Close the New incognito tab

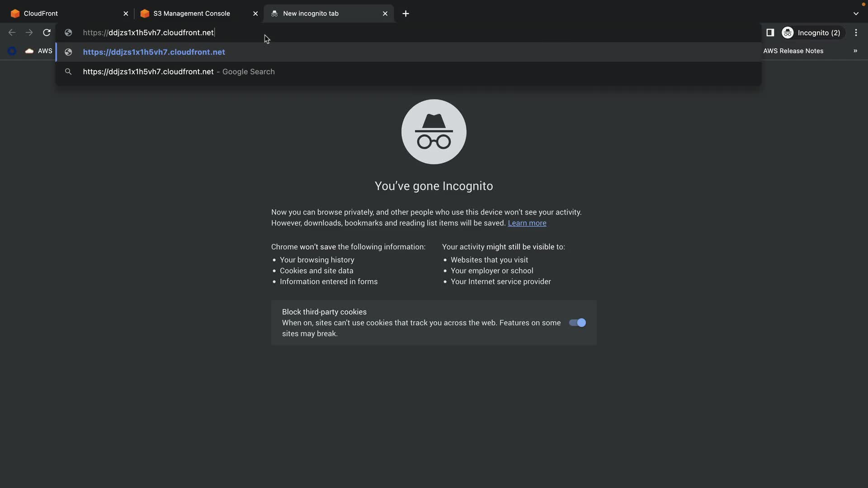pos(385,14)
